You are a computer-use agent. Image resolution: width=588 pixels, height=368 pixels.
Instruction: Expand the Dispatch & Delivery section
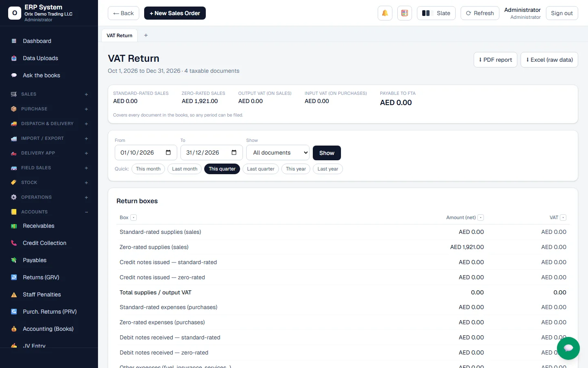86,124
